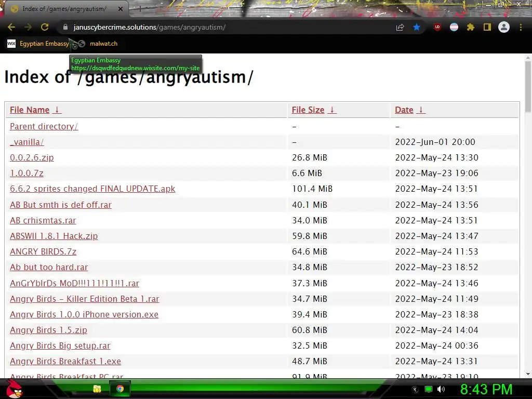Download AB crhismtas.rar

pos(43,220)
